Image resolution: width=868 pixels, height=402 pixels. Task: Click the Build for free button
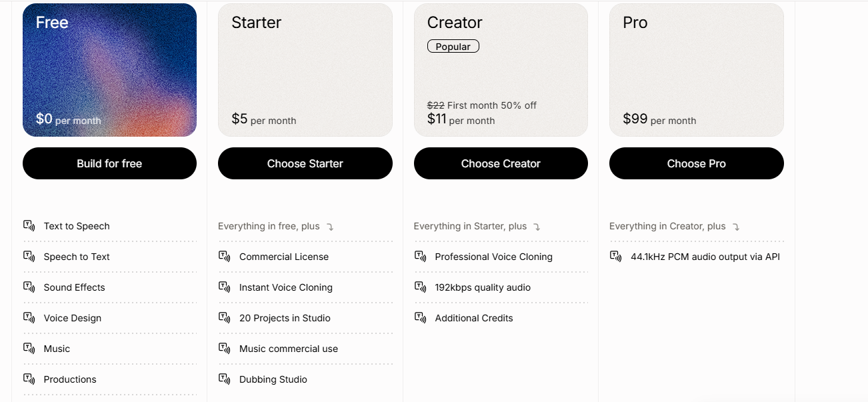click(x=109, y=163)
